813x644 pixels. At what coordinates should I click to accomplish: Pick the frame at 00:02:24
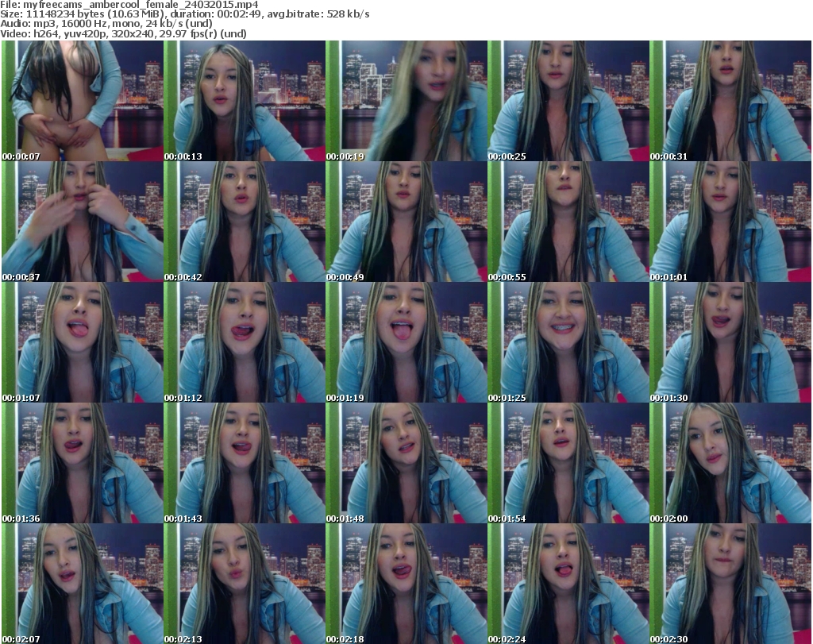[x=568, y=584]
